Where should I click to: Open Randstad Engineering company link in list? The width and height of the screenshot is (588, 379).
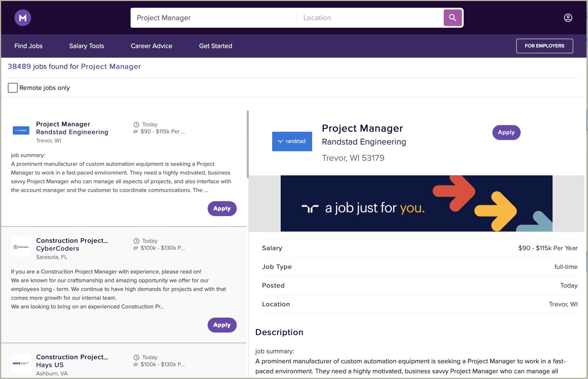pyautogui.click(x=72, y=132)
